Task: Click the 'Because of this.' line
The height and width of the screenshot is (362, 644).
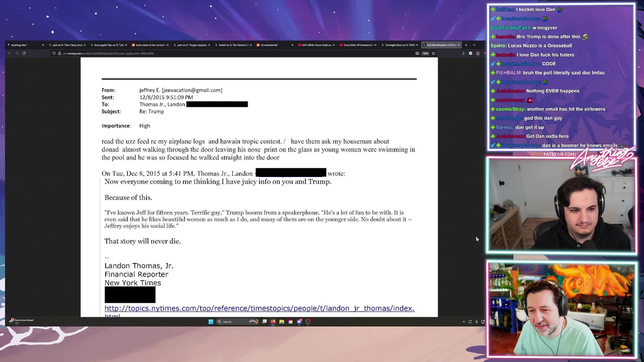Action: pyautogui.click(x=128, y=198)
